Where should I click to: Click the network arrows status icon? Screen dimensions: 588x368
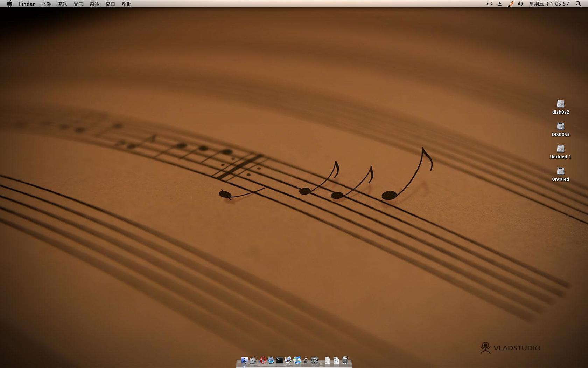click(490, 4)
